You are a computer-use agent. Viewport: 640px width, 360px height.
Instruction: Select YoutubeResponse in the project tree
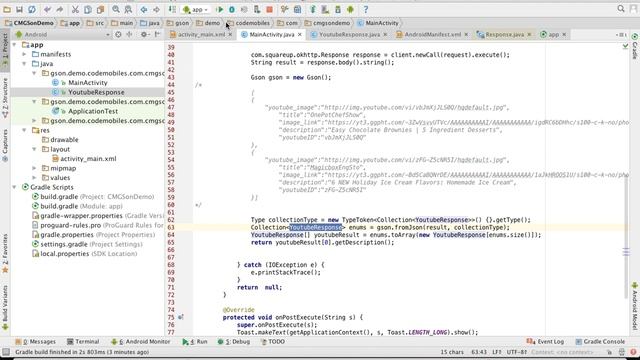(96, 92)
